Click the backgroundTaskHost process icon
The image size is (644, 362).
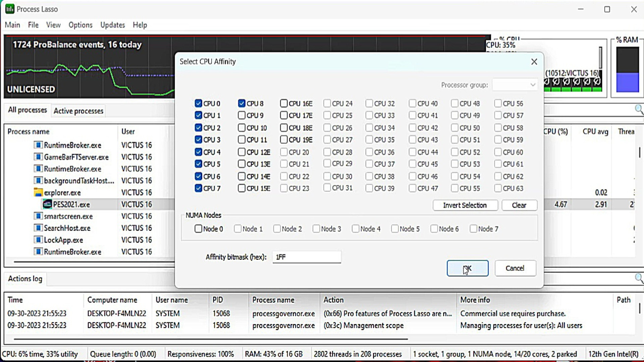[38, 180]
